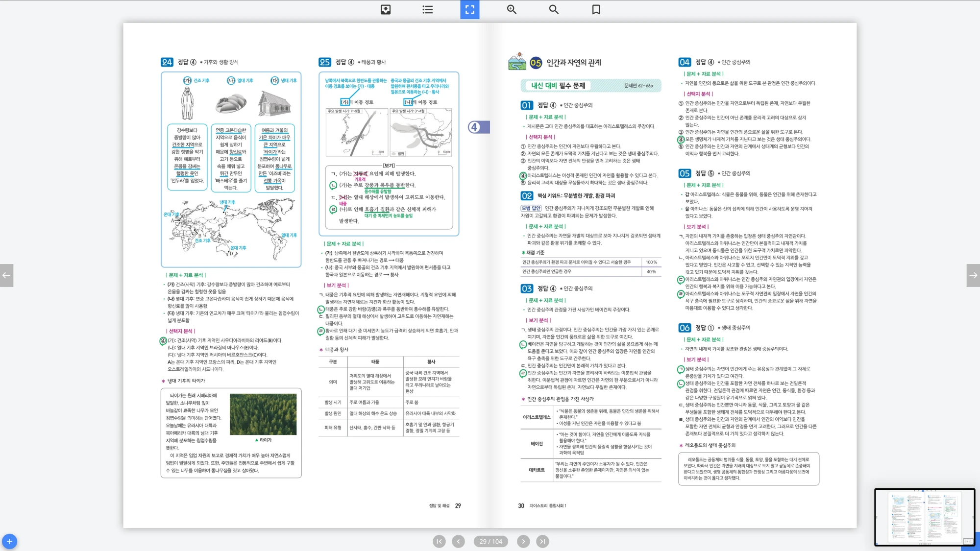
Task: Open the search magnifier tool
Action: (554, 9)
